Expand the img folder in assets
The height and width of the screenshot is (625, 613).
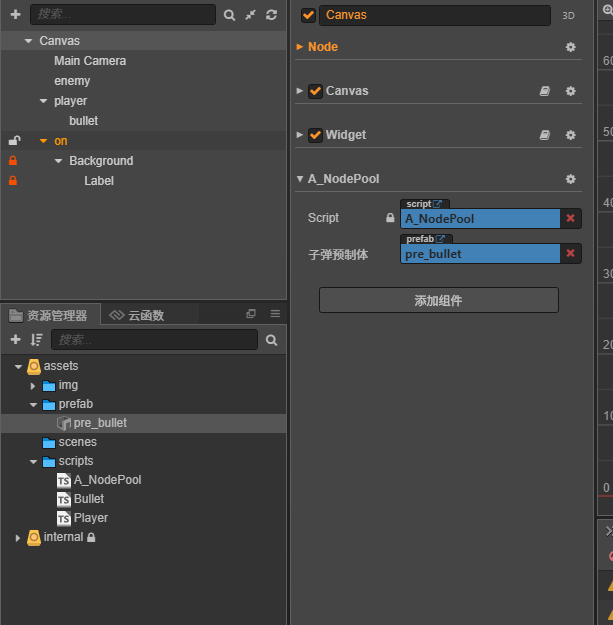click(33, 385)
